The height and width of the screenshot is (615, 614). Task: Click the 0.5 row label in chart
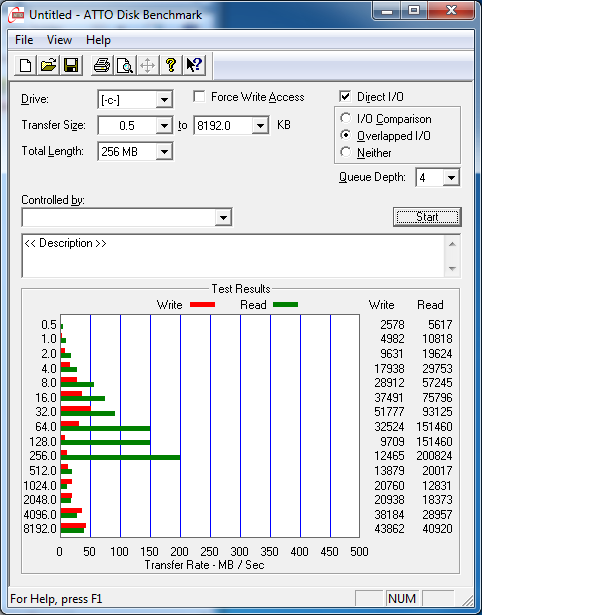49,325
